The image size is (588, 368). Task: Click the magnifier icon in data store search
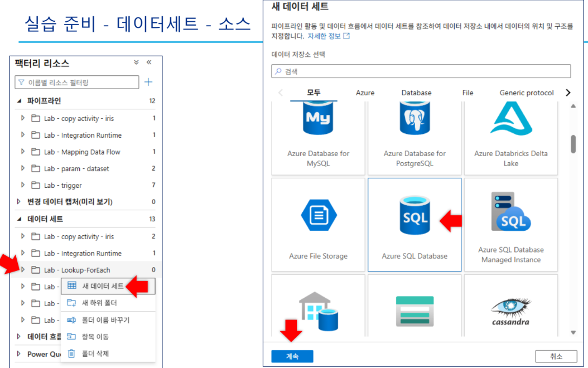click(278, 71)
